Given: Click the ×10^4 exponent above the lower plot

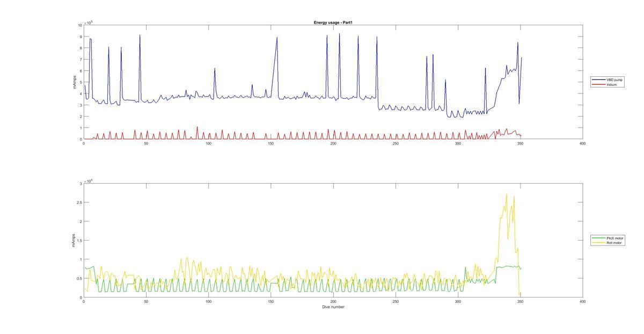Looking at the screenshot, I should 89,181.
